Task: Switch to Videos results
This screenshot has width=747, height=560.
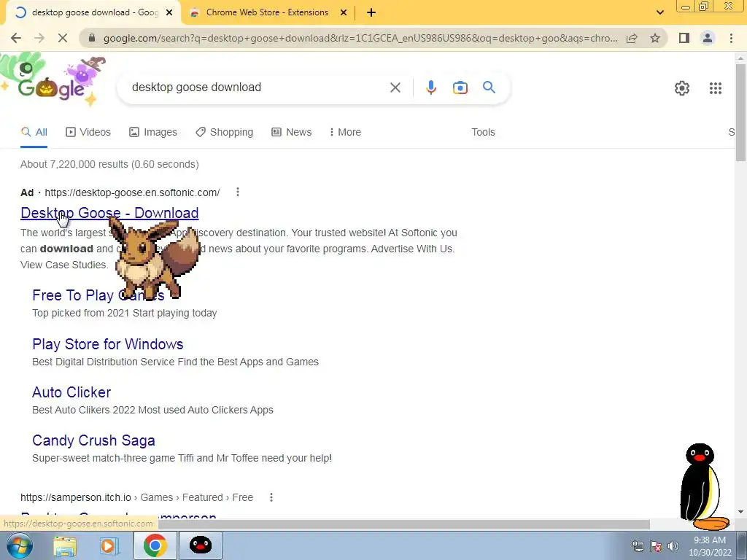Action: pos(88,132)
